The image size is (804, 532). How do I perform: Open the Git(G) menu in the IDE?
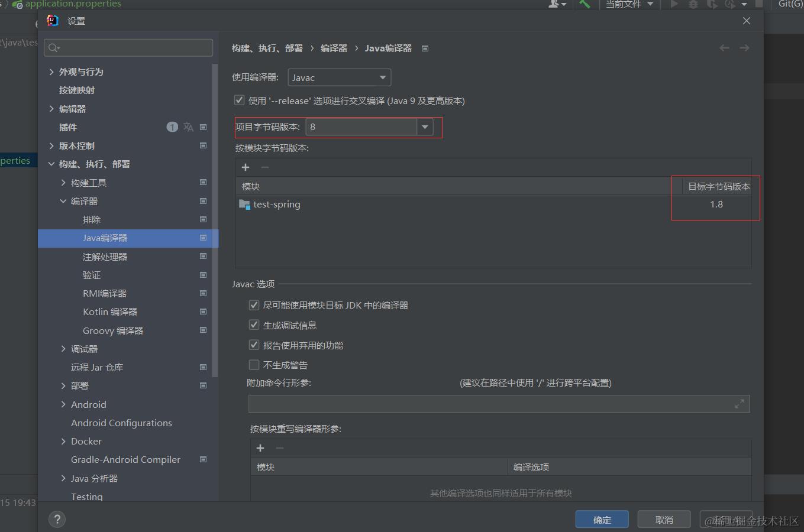790,4
